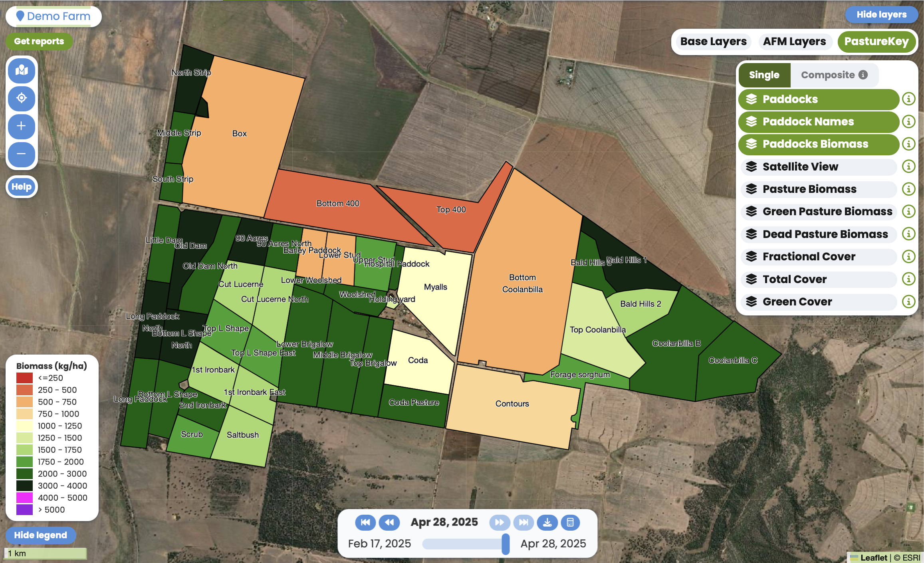Click info icon beside Fractional Cover
The image size is (924, 563).
click(908, 256)
